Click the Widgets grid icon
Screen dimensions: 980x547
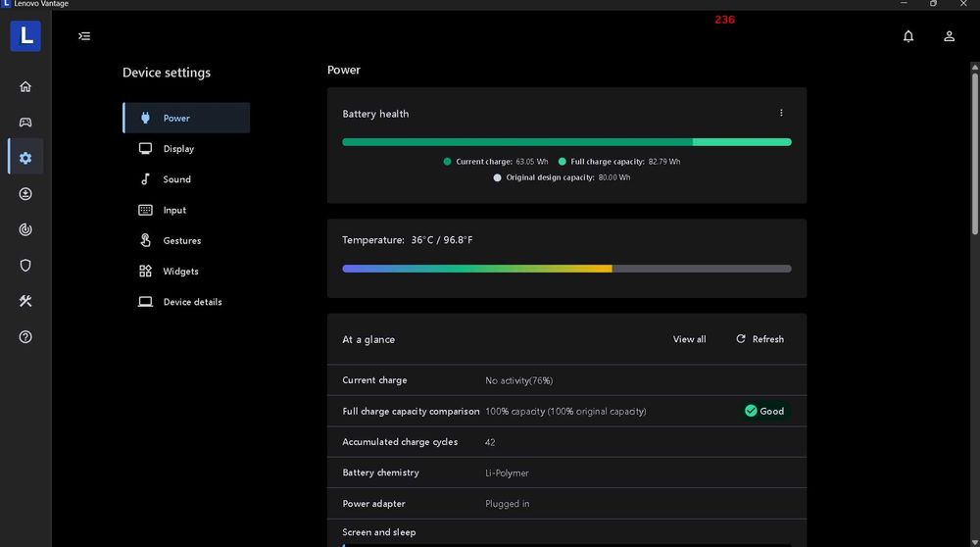pyautogui.click(x=145, y=271)
